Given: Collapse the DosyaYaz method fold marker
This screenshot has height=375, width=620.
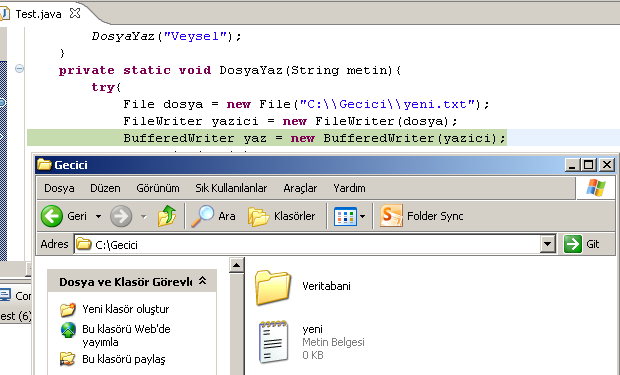Looking at the screenshot, I should point(19,69).
